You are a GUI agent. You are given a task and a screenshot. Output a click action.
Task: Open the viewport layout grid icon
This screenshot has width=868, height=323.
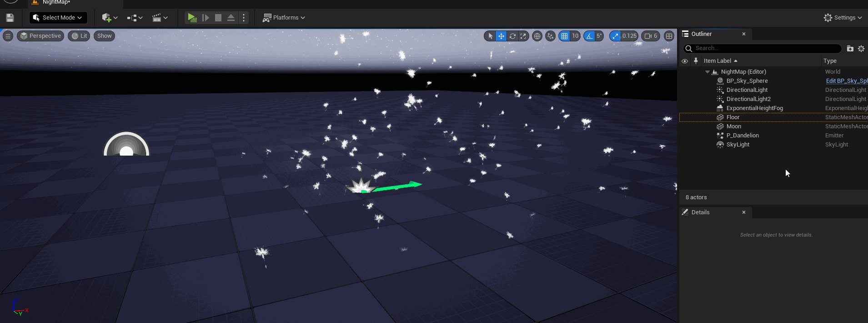(x=669, y=36)
